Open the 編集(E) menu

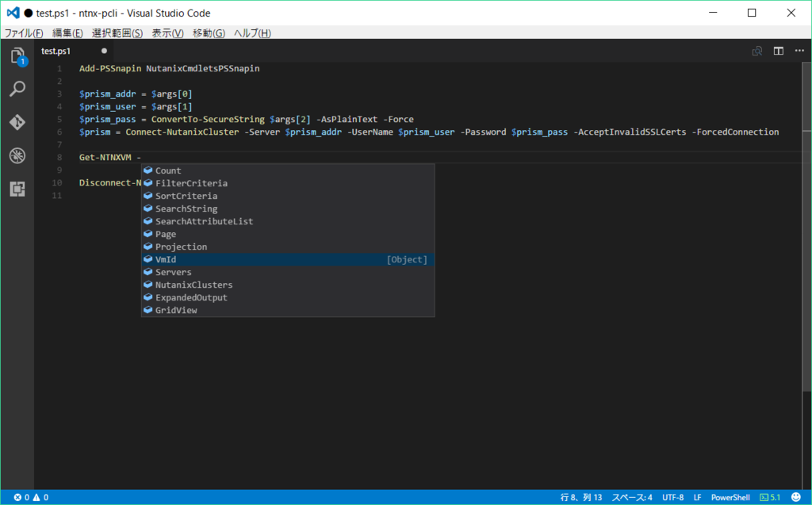click(x=67, y=33)
